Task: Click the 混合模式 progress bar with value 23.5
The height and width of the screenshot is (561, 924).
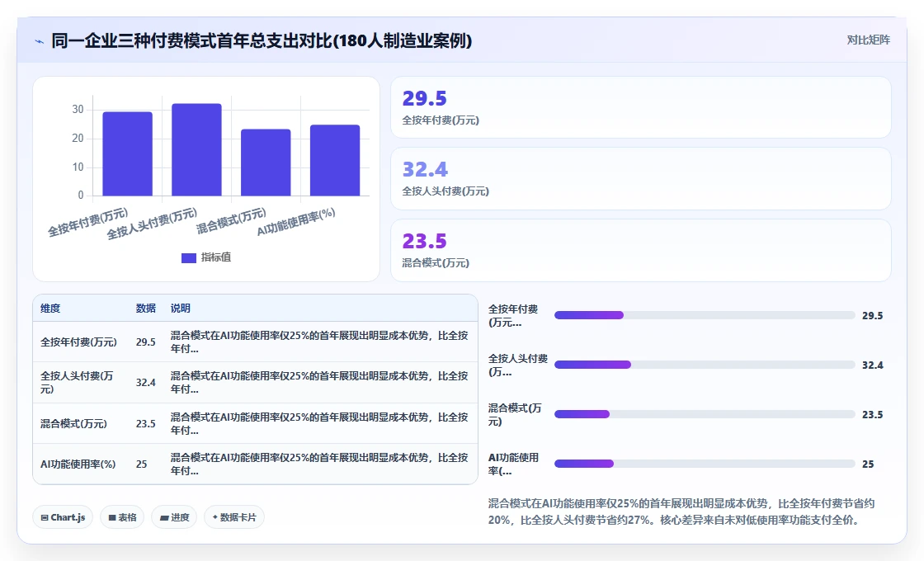Action: click(705, 414)
